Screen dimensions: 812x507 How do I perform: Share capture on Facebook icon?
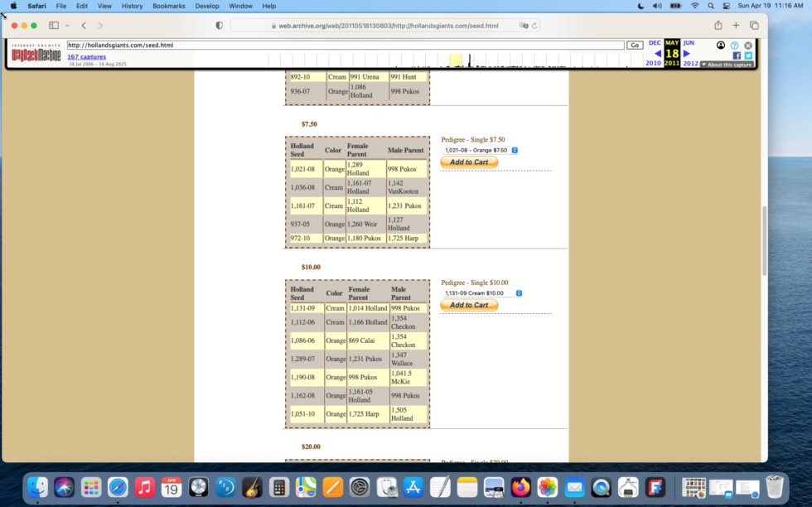737,56
